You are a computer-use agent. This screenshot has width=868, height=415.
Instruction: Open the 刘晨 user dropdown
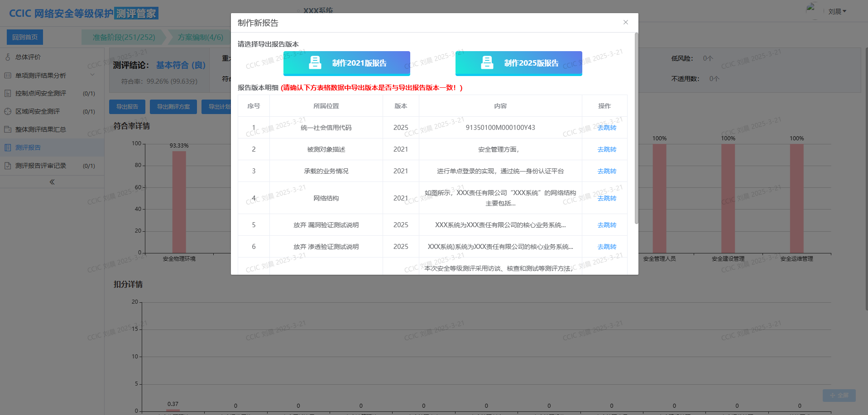837,12
